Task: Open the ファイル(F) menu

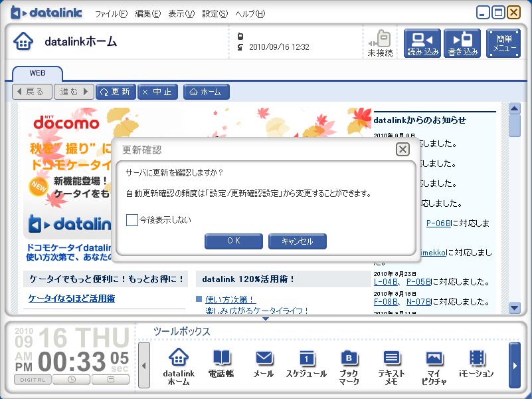Action: pyautogui.click(x=111, y=14)
